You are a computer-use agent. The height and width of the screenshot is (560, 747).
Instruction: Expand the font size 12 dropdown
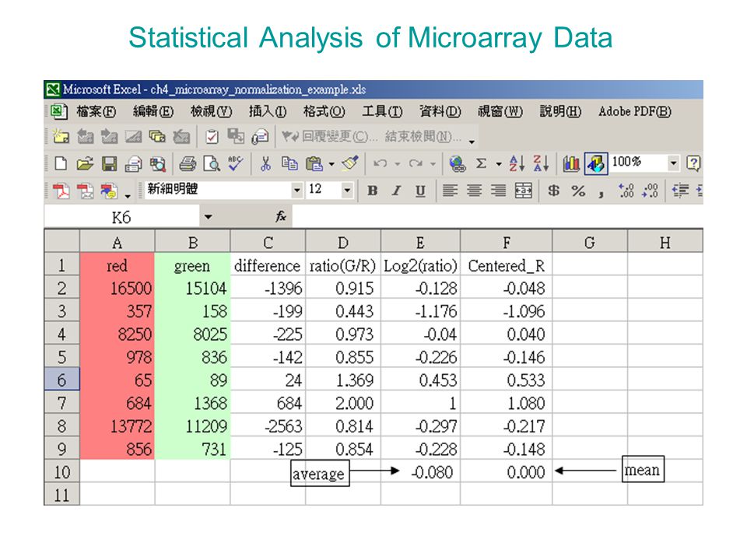(347, 191)
